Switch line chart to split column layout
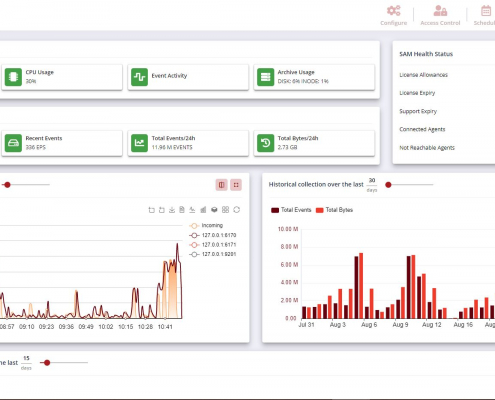This screenshot has width=495, height=400. point(222,185)
